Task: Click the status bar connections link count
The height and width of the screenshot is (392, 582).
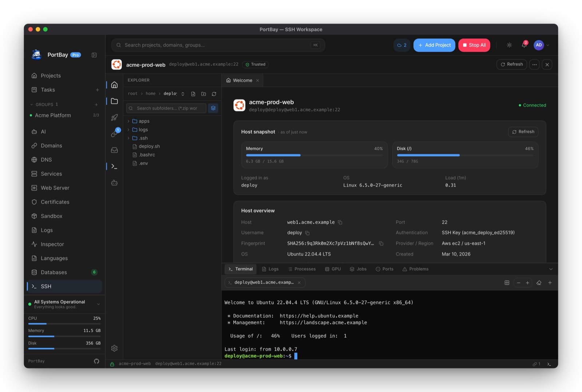Action: click(x=537, y=364)
